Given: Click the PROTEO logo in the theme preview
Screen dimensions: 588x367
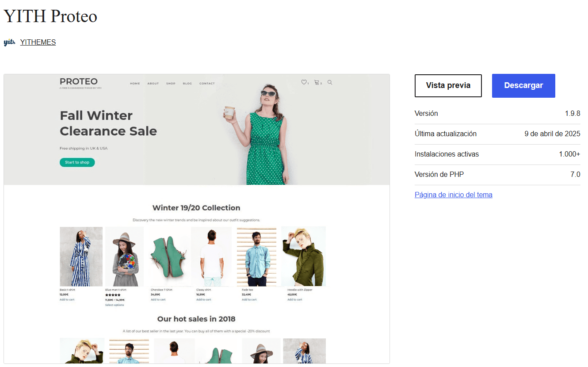Looking at the screenshot, I should pyautogui.click(x=79, y=82).
